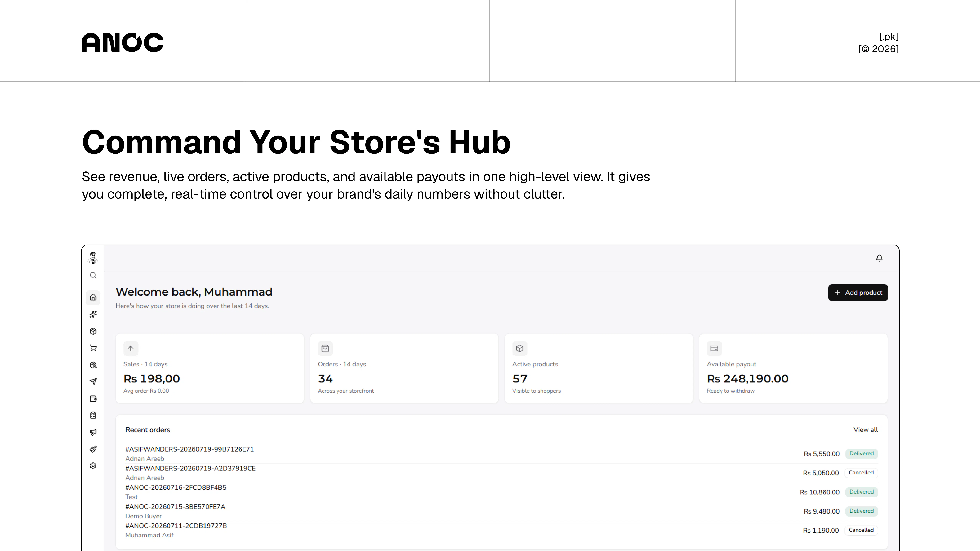Open the clipboard list icon in the sidebar
This screenshot has width=980, height=551.
pyautogui.click(x=93, y=415)
